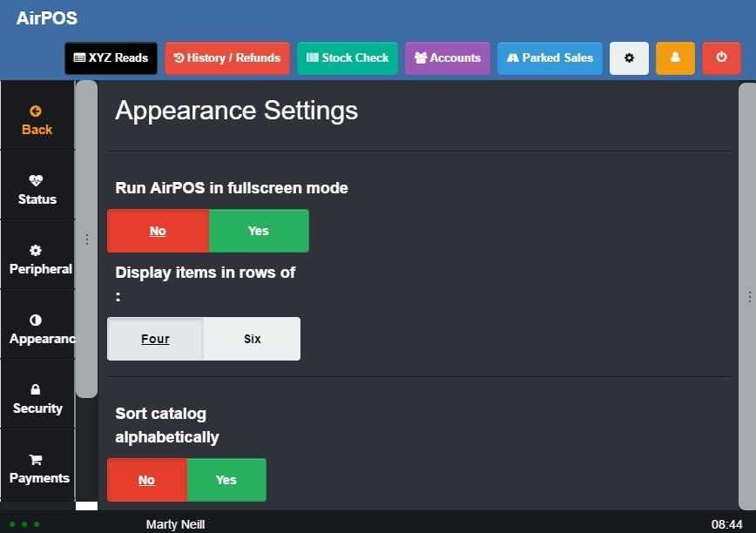Click the contrast icon on Appearance

(x=36, y=320)
